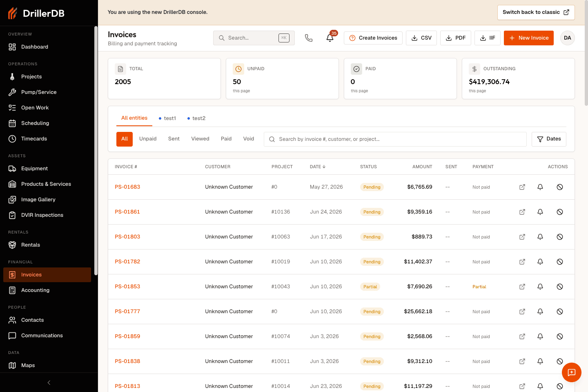The image size is (588, 392).
Task: Open Communications page
Action: click(x=47, y=336)
